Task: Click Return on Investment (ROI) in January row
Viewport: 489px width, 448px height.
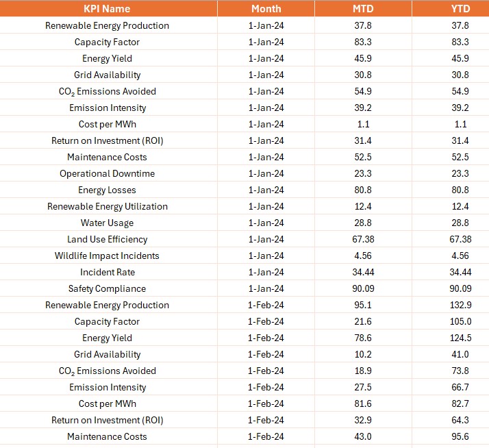Action: point(107,140)
